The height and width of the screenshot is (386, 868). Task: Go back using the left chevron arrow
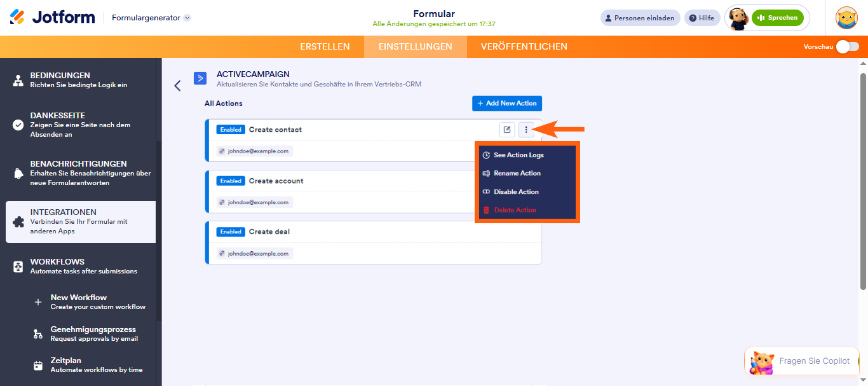point(177,85)
